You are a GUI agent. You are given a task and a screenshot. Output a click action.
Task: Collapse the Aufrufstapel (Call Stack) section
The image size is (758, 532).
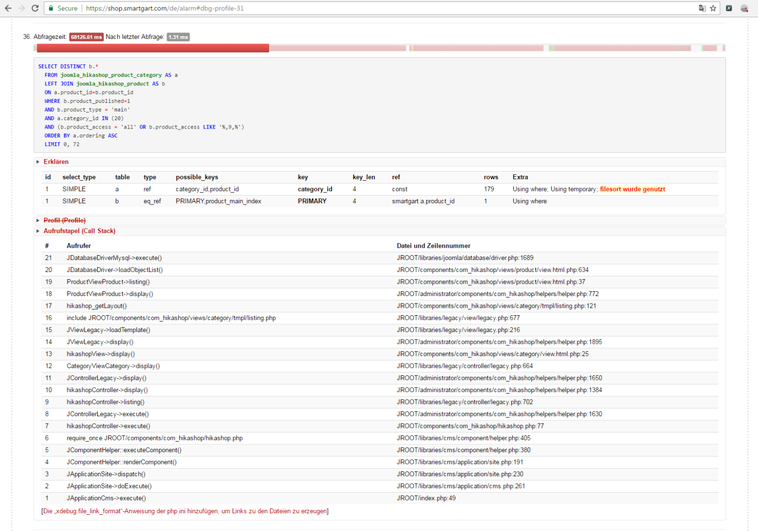[x=79, y=231]
